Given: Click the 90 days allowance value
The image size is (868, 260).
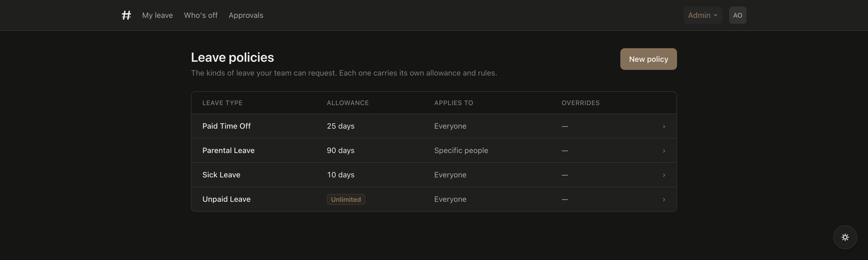Looking at the screenshot, I should point(340,150).
